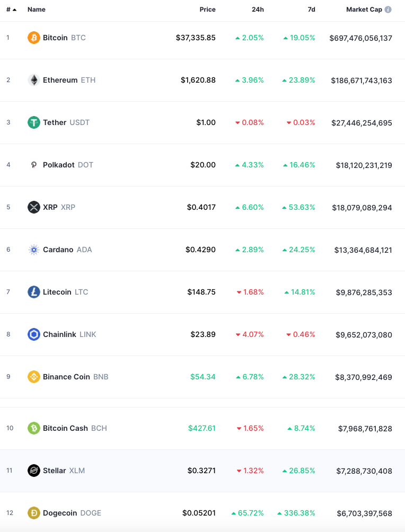The image size is (405, 532).
Task: Click the Binance Coin yellow logo icon
Action: (33, 377)
